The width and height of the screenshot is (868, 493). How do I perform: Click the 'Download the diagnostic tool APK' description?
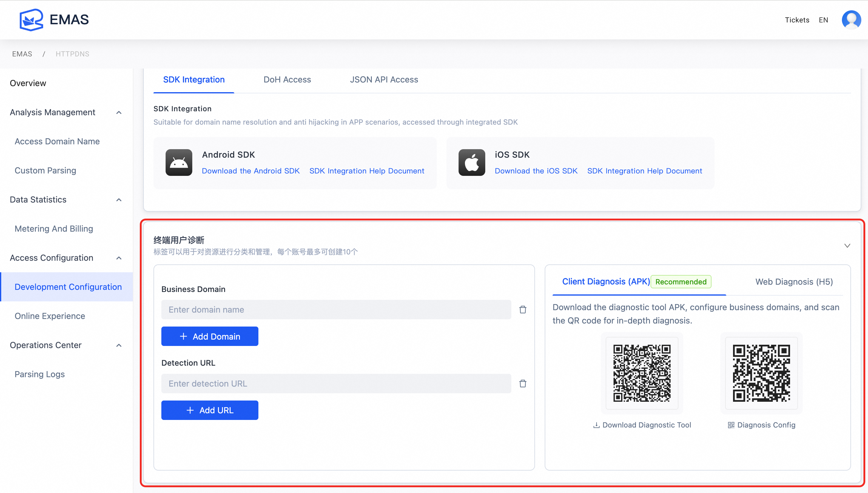tap(696, 314)
